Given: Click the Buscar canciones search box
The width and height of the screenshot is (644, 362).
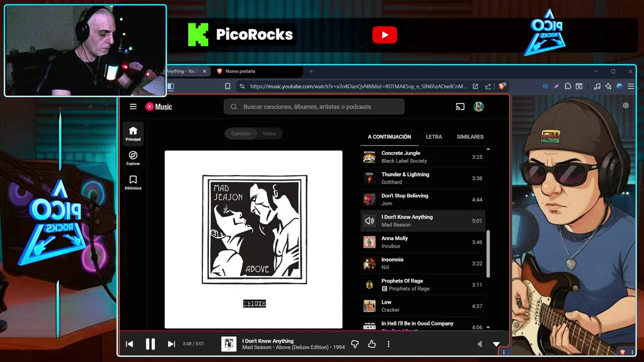Looking at the screenshot, I should (314, 107).
